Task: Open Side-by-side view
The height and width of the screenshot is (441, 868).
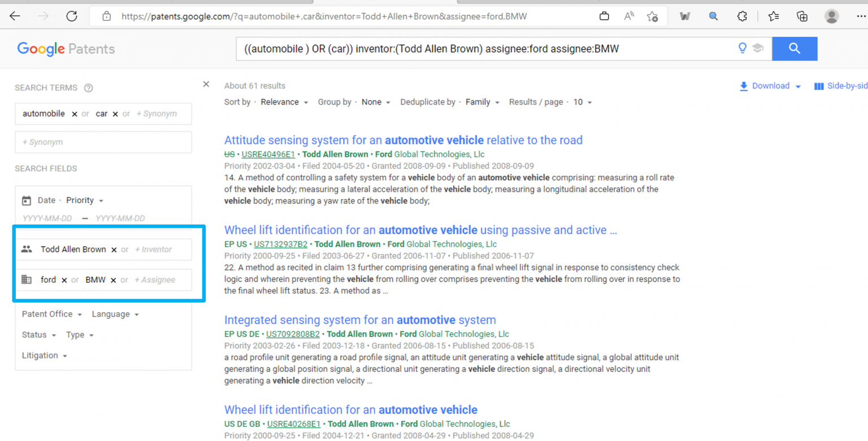Action: tap(840, 85)
